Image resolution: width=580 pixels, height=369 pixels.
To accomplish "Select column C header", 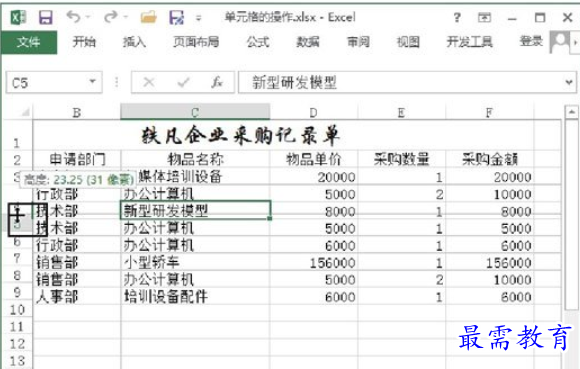I will click(195, 112).
